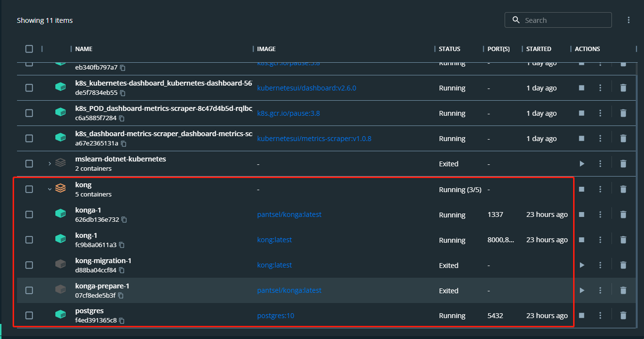Tick the checkbox for container c6a5885f7284
The width and height of the screenshot is (644, 339).
click(29, 113)
